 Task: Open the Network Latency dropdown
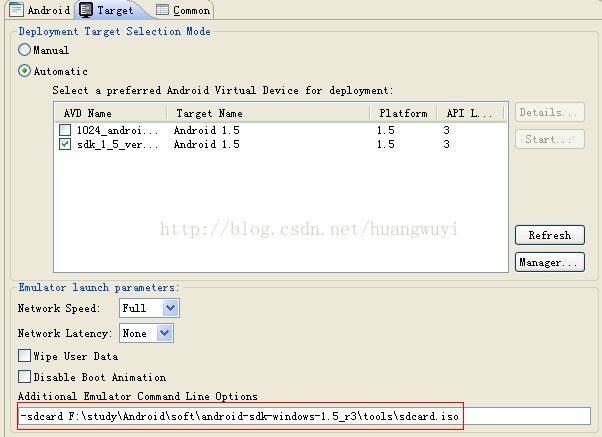(146, 333)
